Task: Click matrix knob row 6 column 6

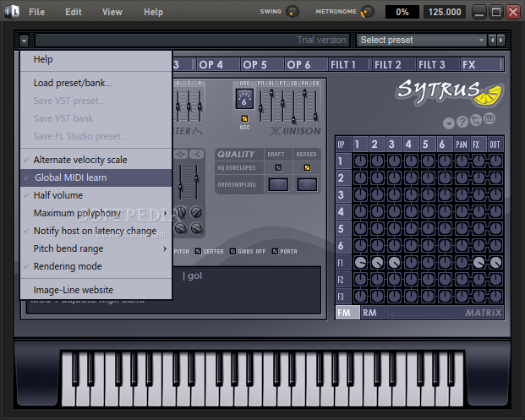Action: pos(445,246)
